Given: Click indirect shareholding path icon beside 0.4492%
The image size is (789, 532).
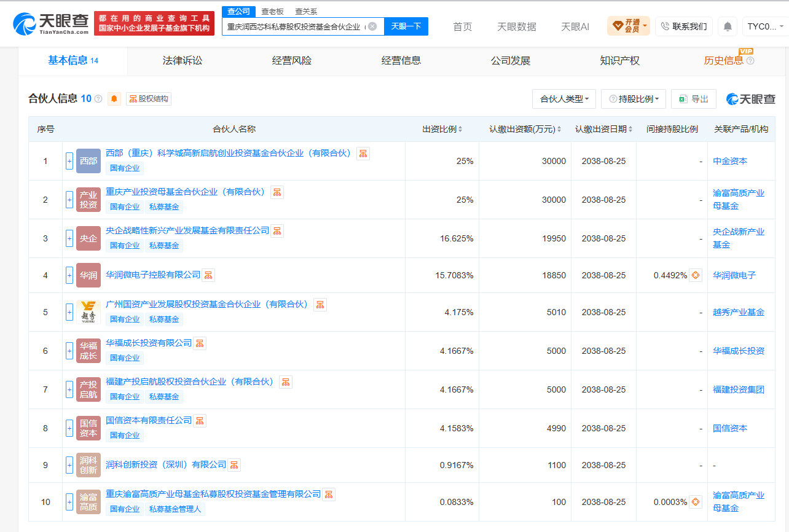Looking at the screenshot, I should pyautogui.click(x=696, y=275).
